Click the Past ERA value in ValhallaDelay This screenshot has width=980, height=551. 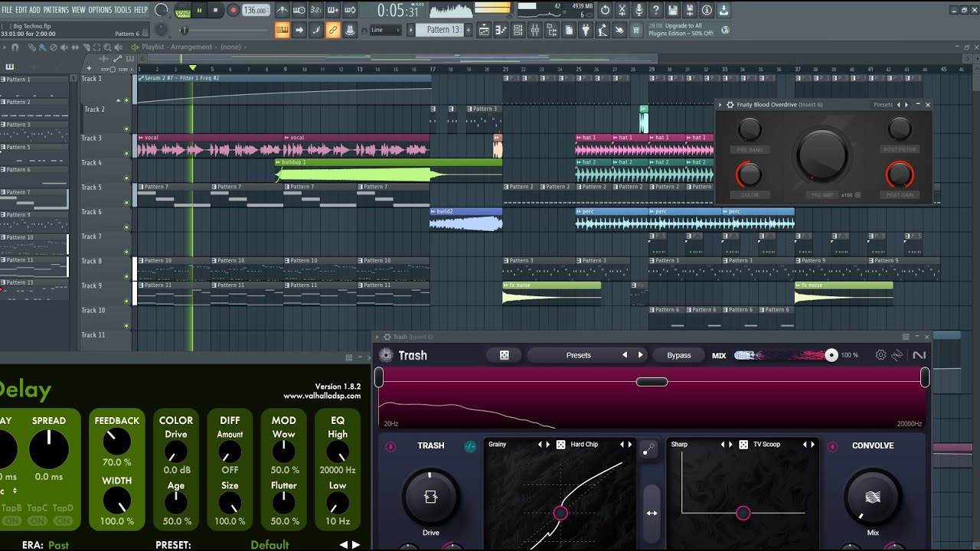pyautogui.click(x=58, y=545)
